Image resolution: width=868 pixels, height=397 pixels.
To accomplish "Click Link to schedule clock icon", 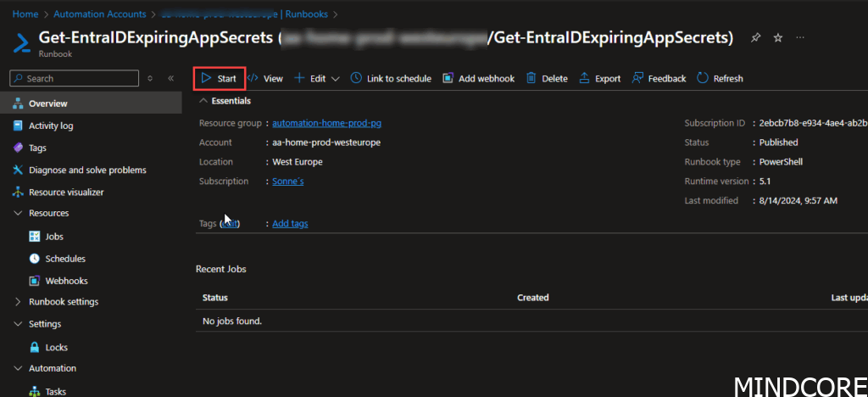I will tap(356, 78).
